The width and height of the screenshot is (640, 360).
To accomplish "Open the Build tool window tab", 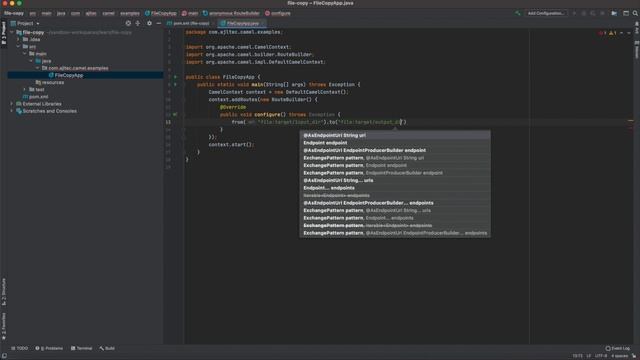I will point(107,348).
